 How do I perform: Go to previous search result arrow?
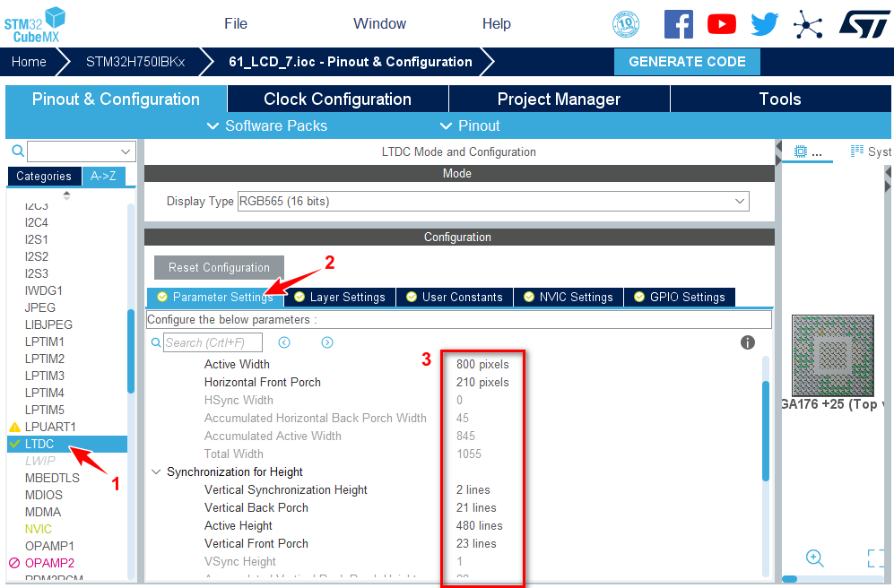coord(284,342)
